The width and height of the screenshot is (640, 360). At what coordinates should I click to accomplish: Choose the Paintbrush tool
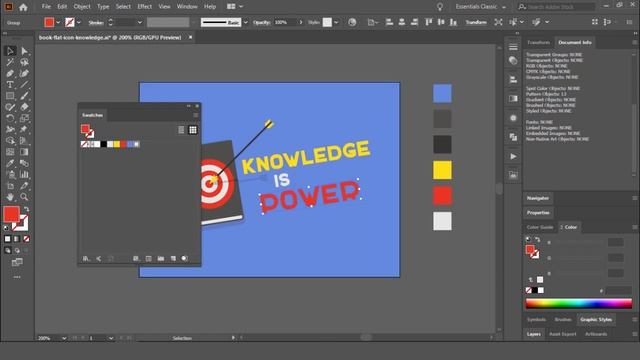(24, 96)
